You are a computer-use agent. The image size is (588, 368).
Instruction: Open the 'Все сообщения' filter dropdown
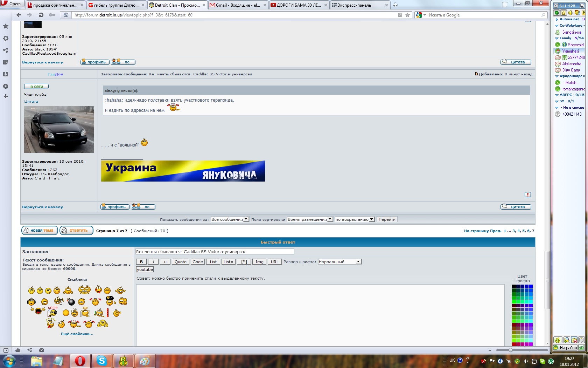coord(230,219)
